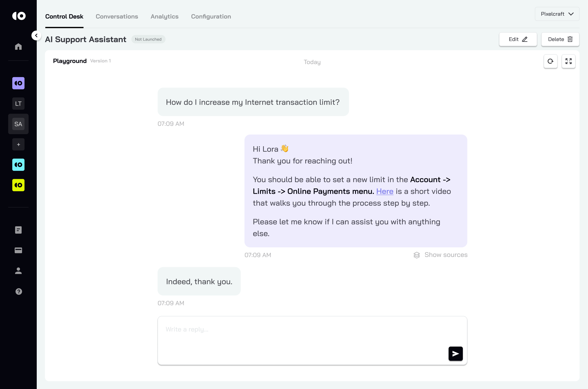Click the yellow agent icon in sidebar
Viewport: 588px width, 389px height.
click(x=18, y=185)
